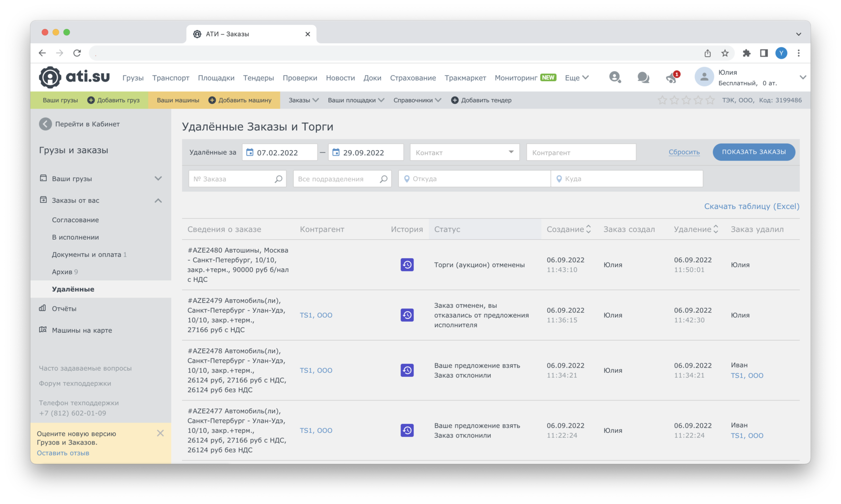Expand the user account chevron
The width and height of the screenshot is (841, 504).
tap(802, 78)
